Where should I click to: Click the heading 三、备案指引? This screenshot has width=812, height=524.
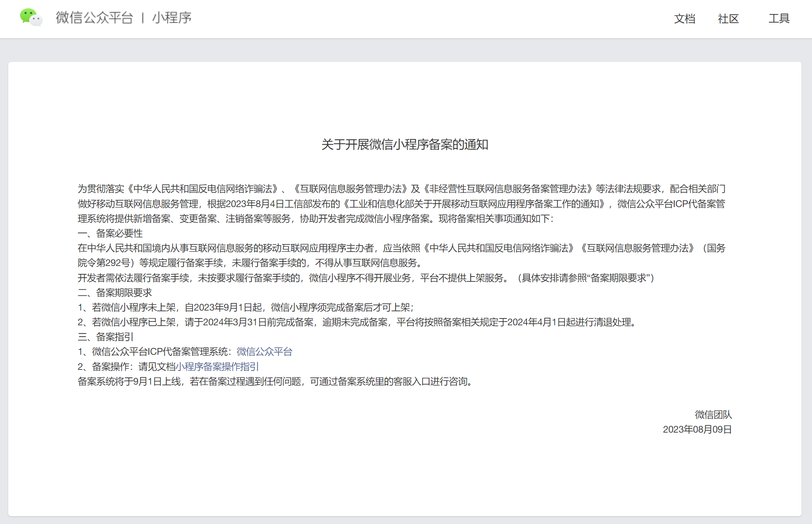(x=106, y=337)
